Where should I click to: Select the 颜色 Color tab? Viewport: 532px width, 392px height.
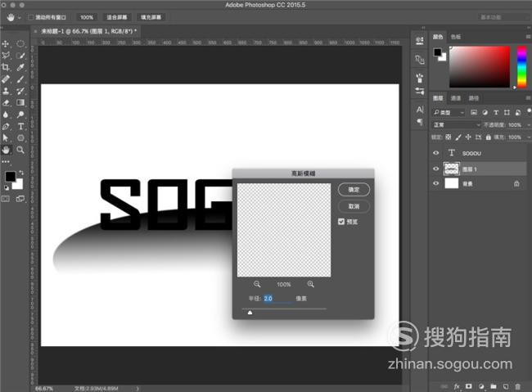[438, 37]
